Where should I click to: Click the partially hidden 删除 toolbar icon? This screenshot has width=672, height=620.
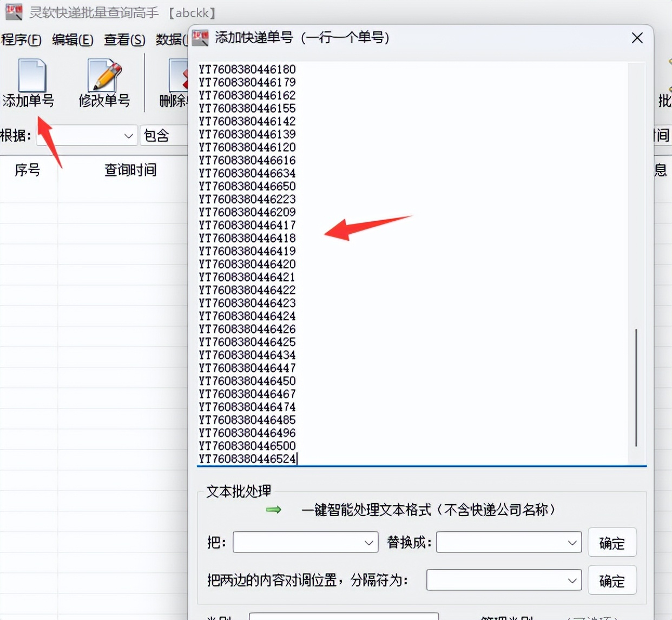click(x=177, y=76)
